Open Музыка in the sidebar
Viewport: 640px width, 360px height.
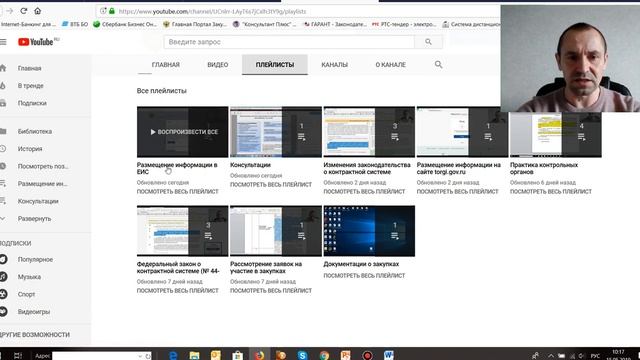click(29, 277)
